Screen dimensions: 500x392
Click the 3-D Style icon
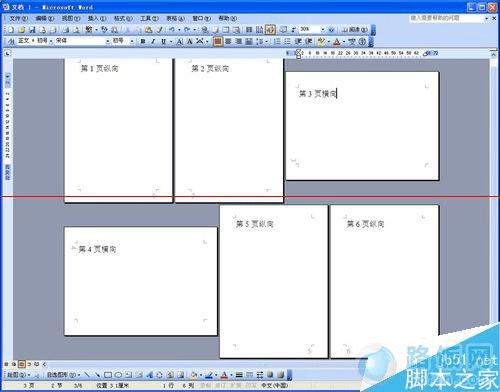point(281,375)
